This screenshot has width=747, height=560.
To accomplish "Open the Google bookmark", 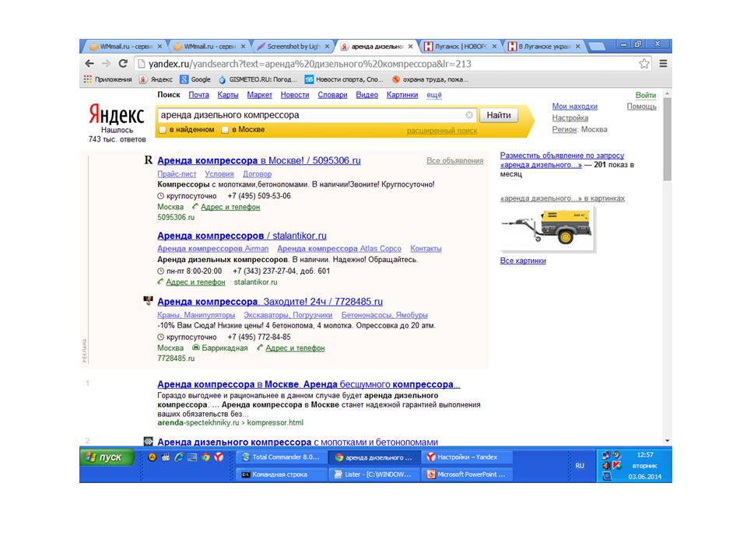I will pos(195,79).
